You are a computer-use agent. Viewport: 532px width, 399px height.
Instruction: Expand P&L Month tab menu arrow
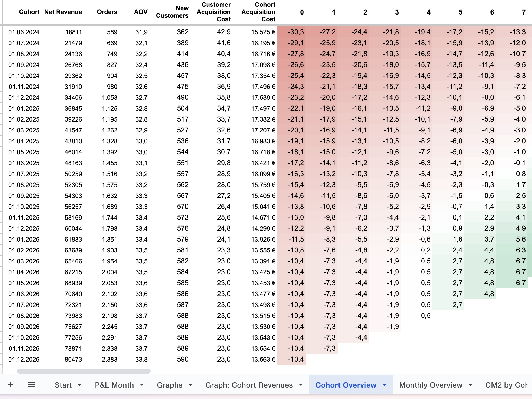(x=142, y=385)
